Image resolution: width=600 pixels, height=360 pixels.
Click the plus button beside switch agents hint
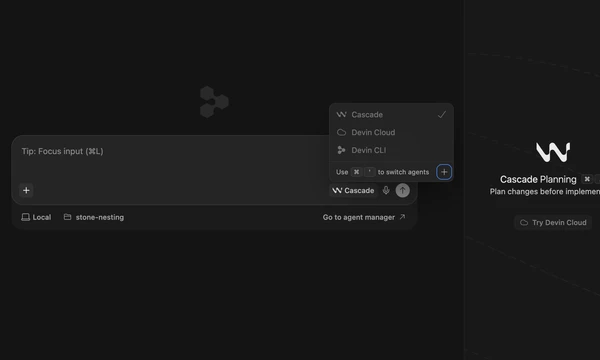444,172
